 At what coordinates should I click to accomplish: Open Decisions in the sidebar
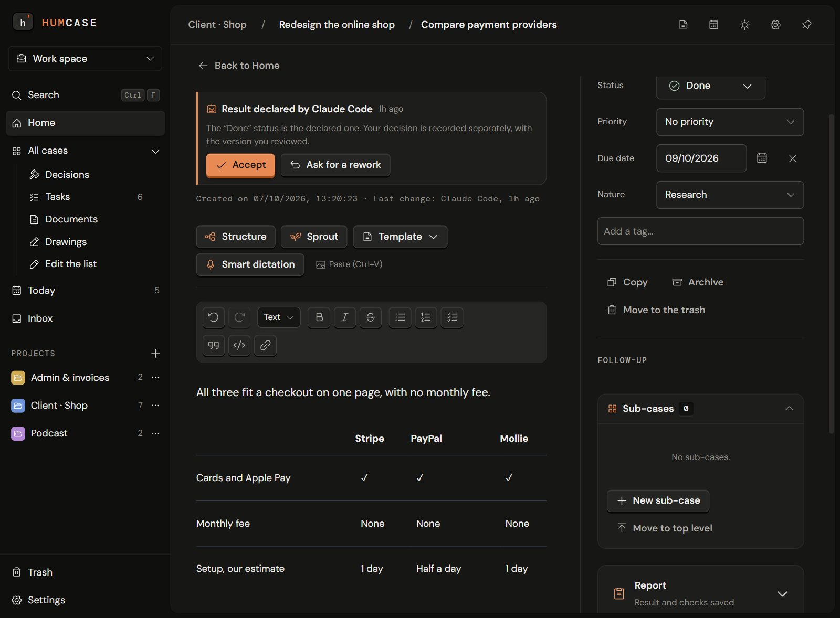click(x=67, y=175)
